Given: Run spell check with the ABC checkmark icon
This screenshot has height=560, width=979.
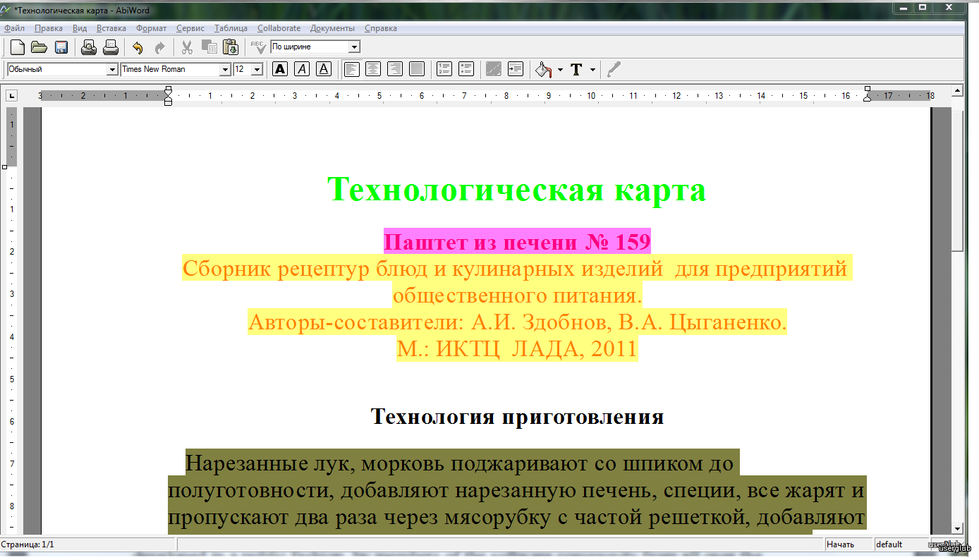Looking at the screenshot, I should pos(258,47).
